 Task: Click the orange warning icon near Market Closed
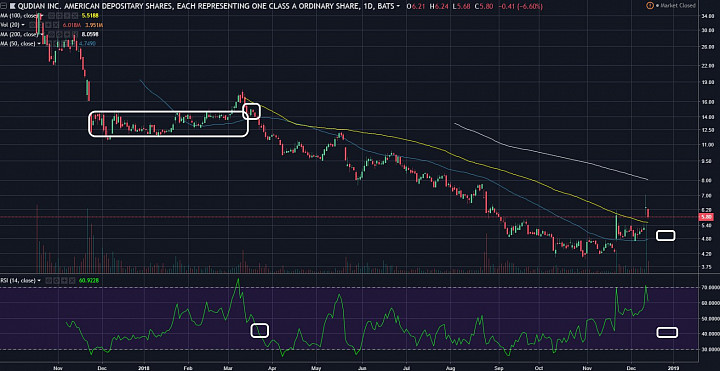pos(649,6)
